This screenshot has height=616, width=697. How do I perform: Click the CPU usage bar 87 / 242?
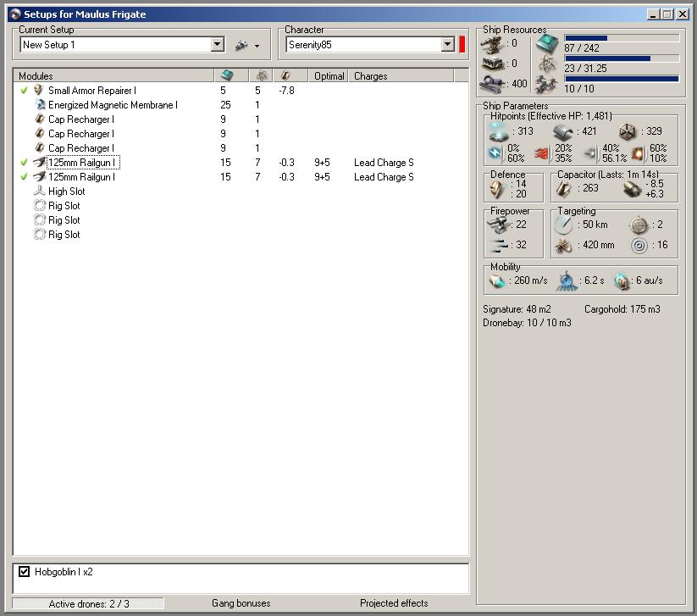click(x=622, y=38)
